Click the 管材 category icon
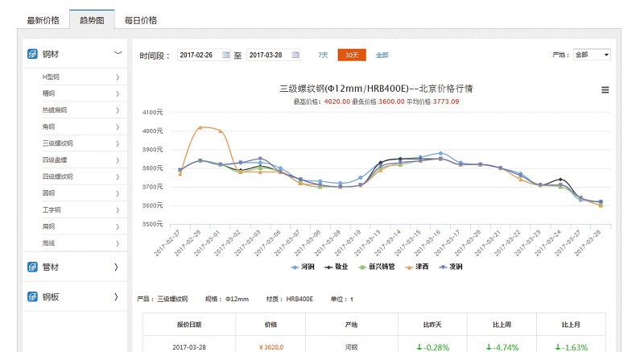Image resolution: width=644 pixels, height=352 pixels. (x=32, y=267)
